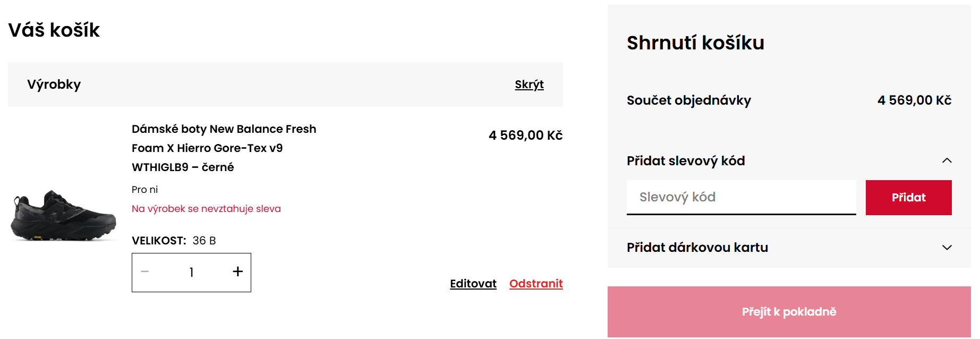Click the size label 36 B
The height and width of the screenshot is (339, 980).
click(x=204, y=241)
